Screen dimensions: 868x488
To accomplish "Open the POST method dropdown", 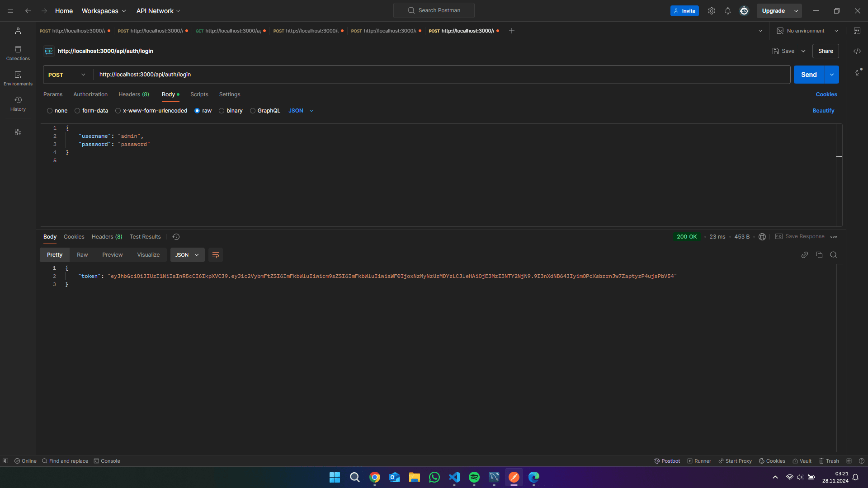I will click(67, 75).
